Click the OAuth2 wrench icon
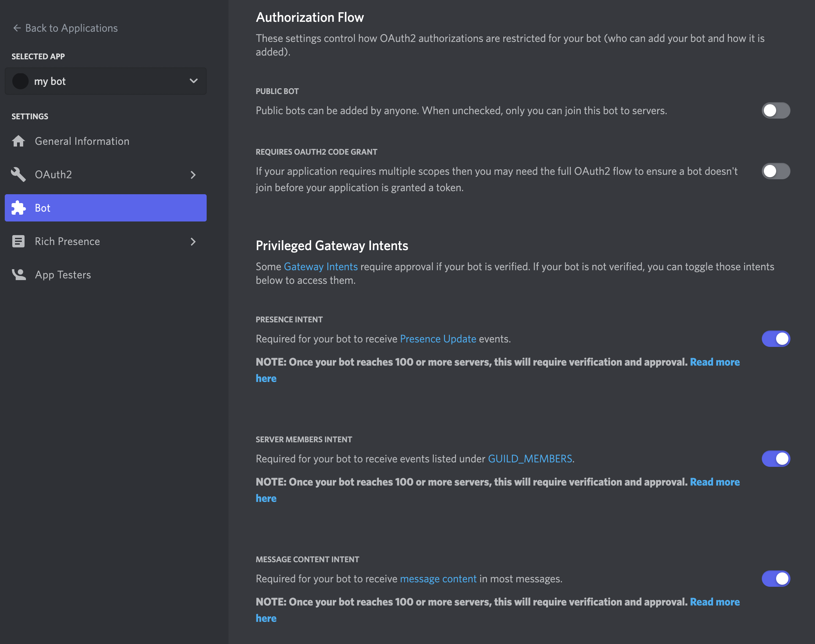 coord(18,174)
